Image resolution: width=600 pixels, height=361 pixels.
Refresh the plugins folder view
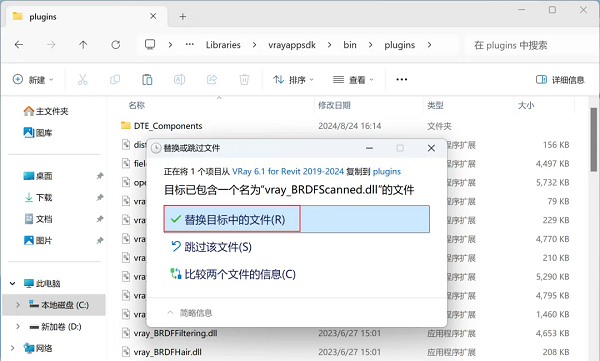116,45
